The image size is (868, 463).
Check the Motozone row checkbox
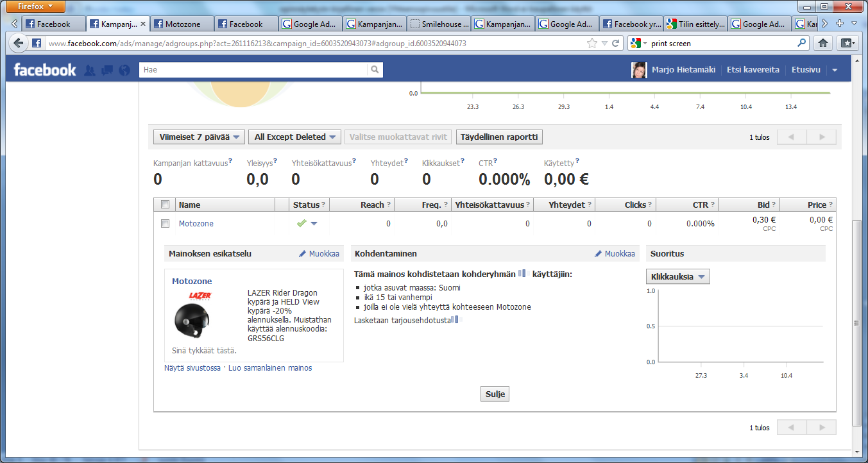(165, 223)
